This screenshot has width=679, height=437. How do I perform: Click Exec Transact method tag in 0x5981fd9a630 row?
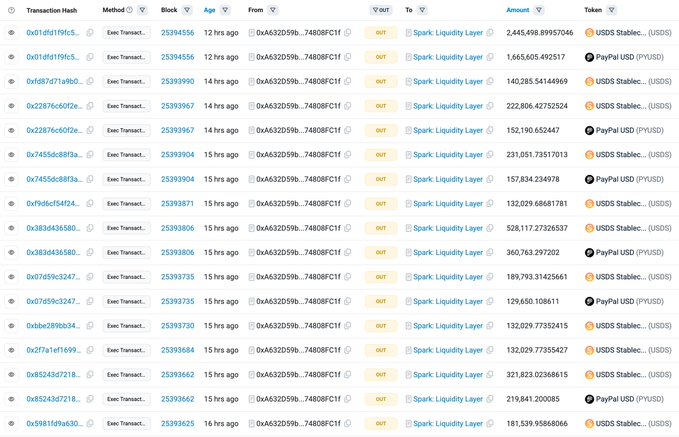(126, 424)
